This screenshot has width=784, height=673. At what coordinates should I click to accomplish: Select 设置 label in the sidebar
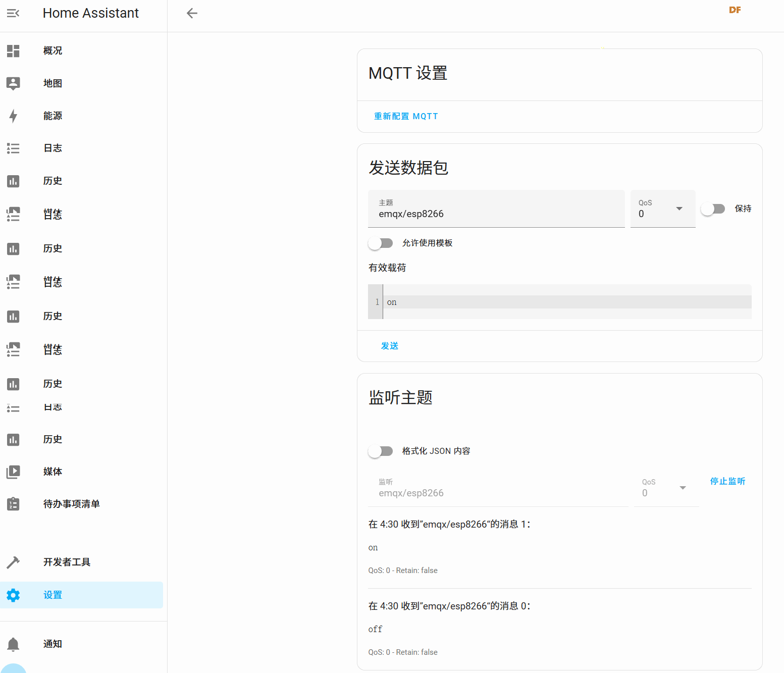pyautogui.click(x=53, y=595)
